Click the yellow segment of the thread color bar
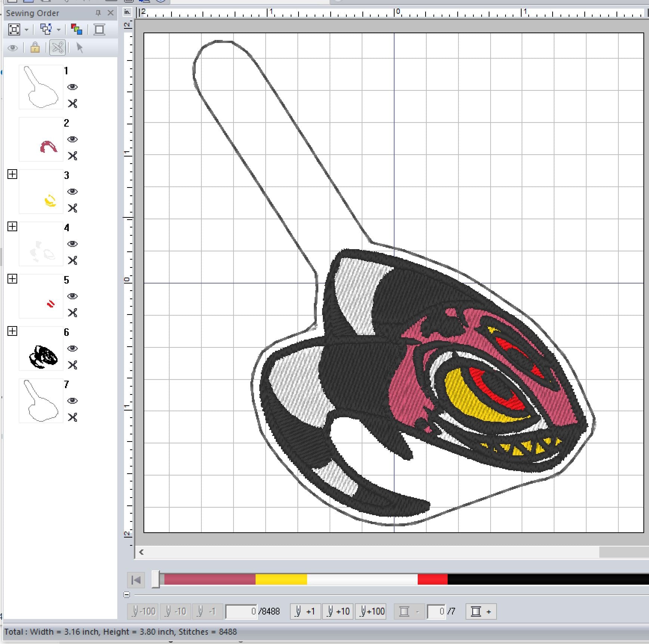The width and height of the screenshot is (649, 644). click(281, 579)
